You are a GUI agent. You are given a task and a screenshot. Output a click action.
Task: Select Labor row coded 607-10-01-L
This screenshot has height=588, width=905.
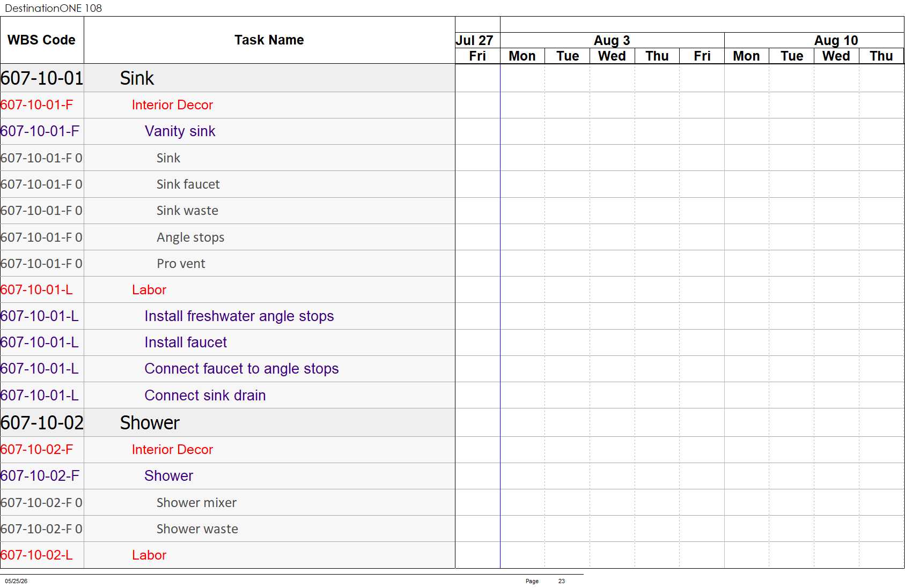pyautogui.click(x=149, y=290)
